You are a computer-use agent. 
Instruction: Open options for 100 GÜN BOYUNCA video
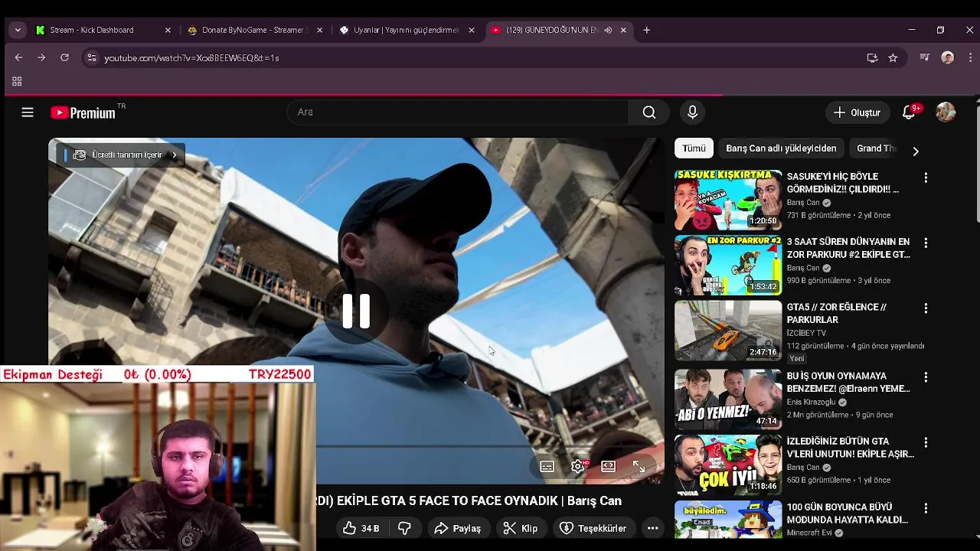pyautogui.click(x=926, y=508)
